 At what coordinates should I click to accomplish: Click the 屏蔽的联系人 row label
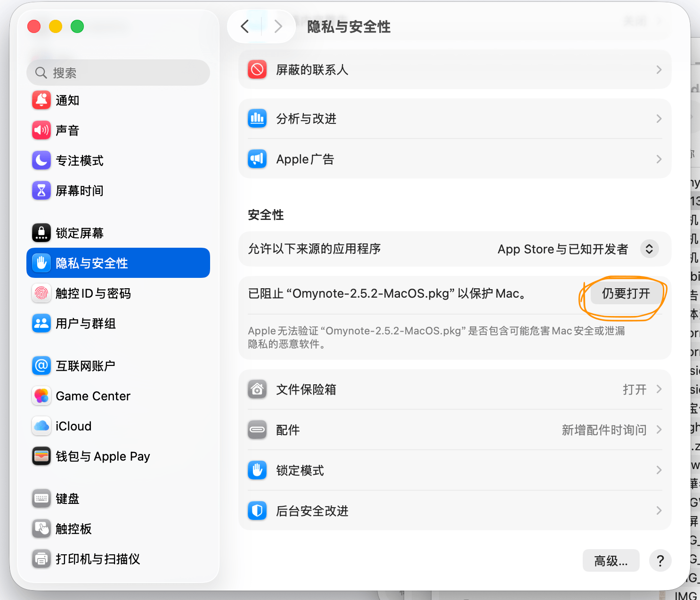312,70
